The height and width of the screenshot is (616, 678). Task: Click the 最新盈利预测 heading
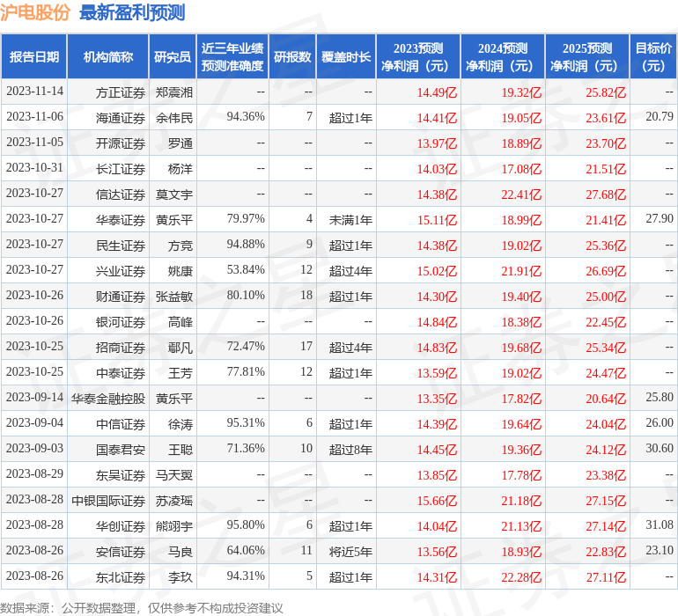pos(132,12)
